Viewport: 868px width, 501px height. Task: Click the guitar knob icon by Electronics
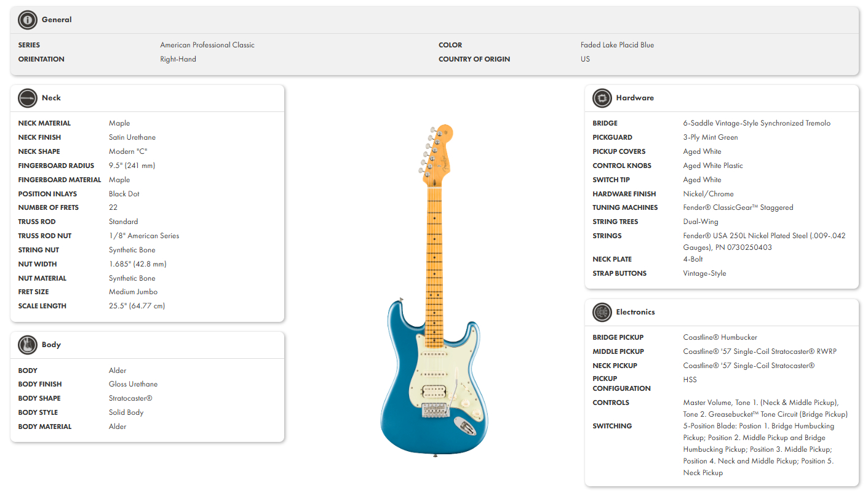tap(602, 312)
